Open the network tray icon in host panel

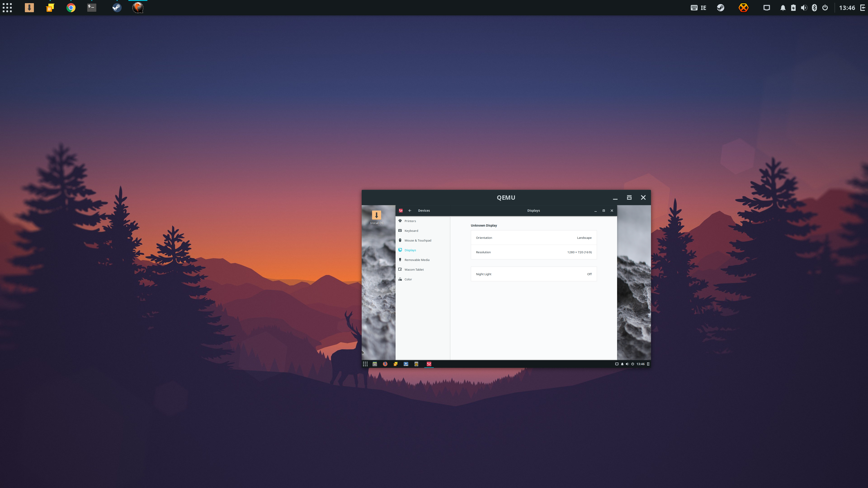[767, 8]
